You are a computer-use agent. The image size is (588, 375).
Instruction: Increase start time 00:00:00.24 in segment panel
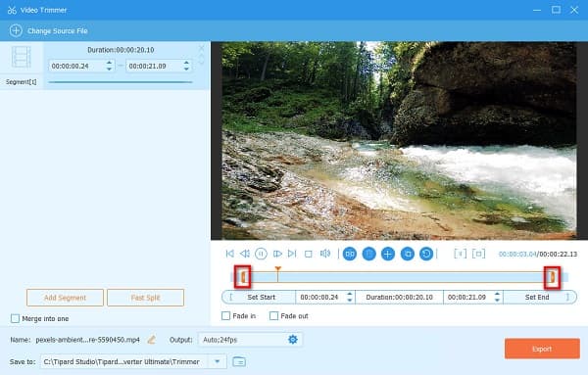[109, 63]
